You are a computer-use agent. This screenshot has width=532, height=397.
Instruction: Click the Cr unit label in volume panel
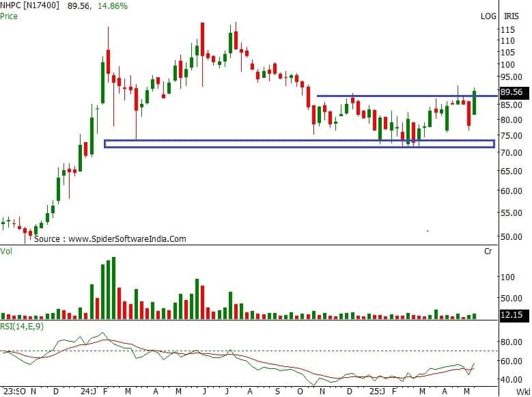point(488,251)
